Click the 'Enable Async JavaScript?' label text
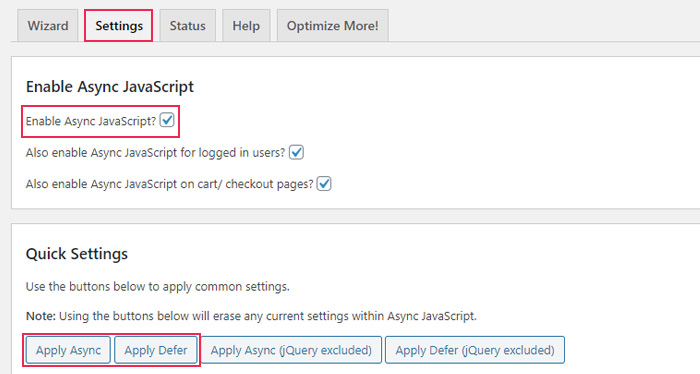 click(x=91, y=121)
